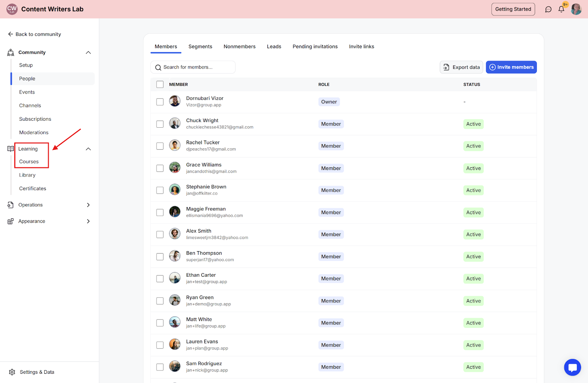The width and height of the screenshot is (588, 383).
Task: Expand the Appearance section arrow
Action: (88, 221)
